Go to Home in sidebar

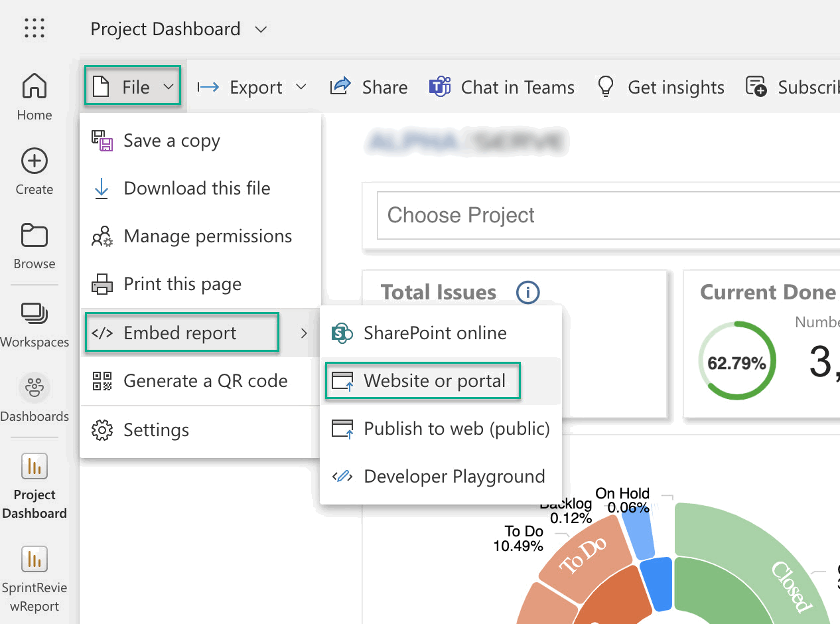(35, 96)
